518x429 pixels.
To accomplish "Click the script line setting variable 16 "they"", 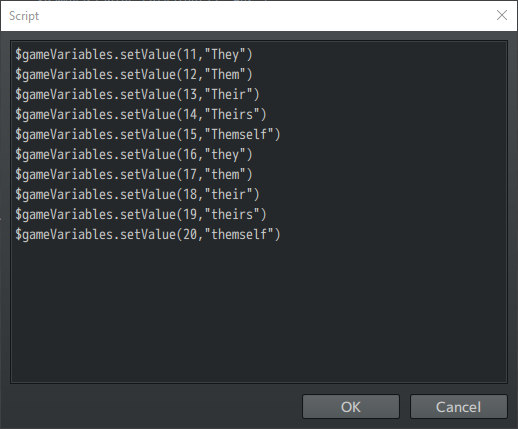I will pyautogui.click(x=134, y=154).
